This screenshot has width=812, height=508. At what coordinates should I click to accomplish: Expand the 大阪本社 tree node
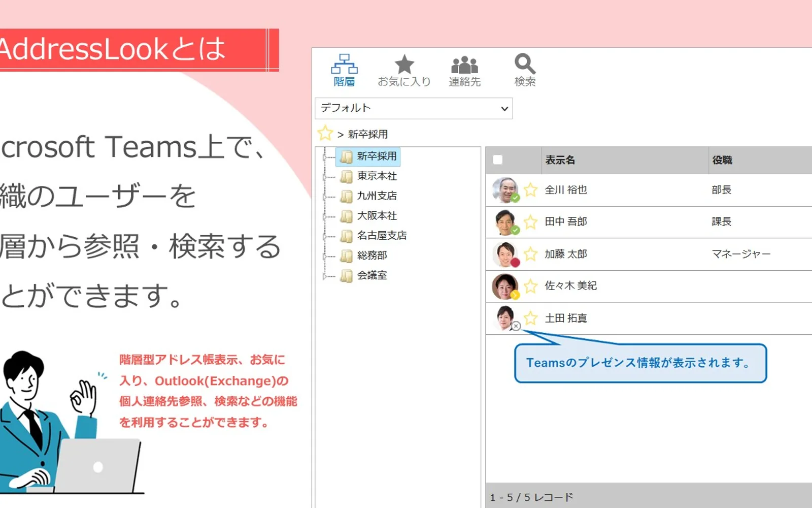point(325,217)
